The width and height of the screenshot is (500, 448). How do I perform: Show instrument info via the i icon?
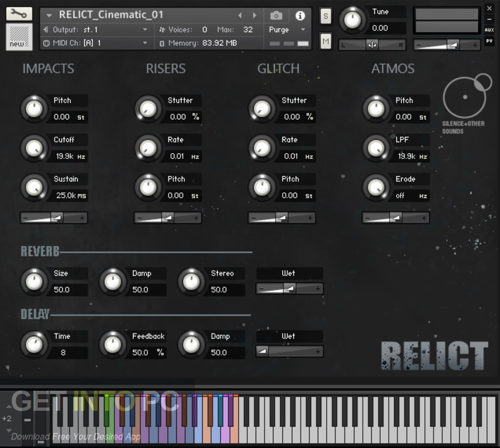click(x=300, y=16)
